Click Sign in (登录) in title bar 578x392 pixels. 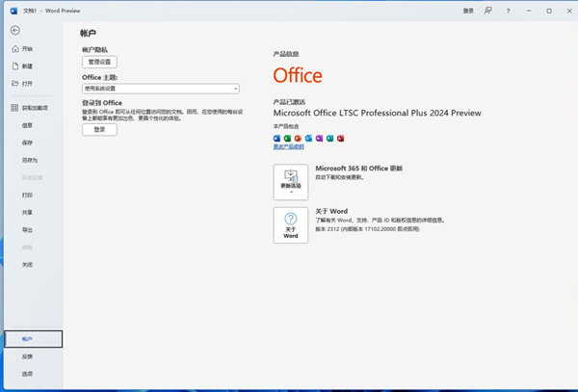[x=468, y=11]
